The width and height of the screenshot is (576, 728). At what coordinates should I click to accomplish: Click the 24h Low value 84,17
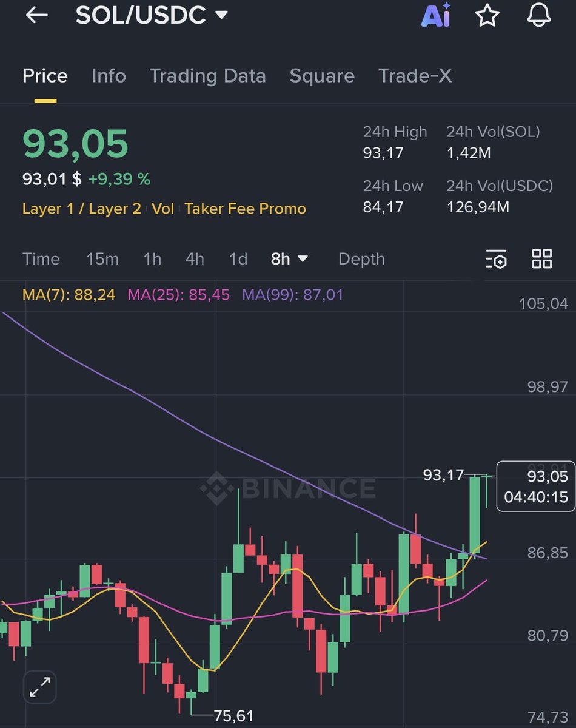pos(383,207)
